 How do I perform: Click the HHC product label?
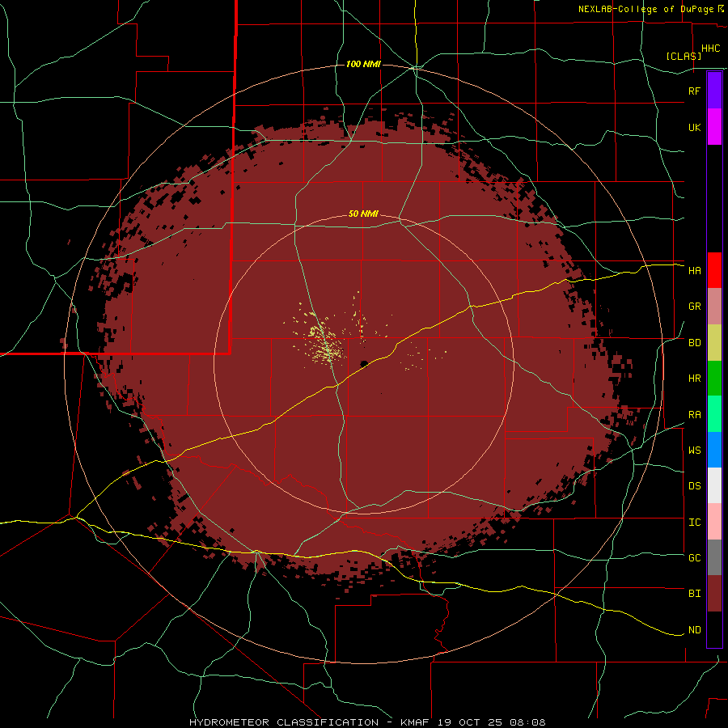coord(710,49)
